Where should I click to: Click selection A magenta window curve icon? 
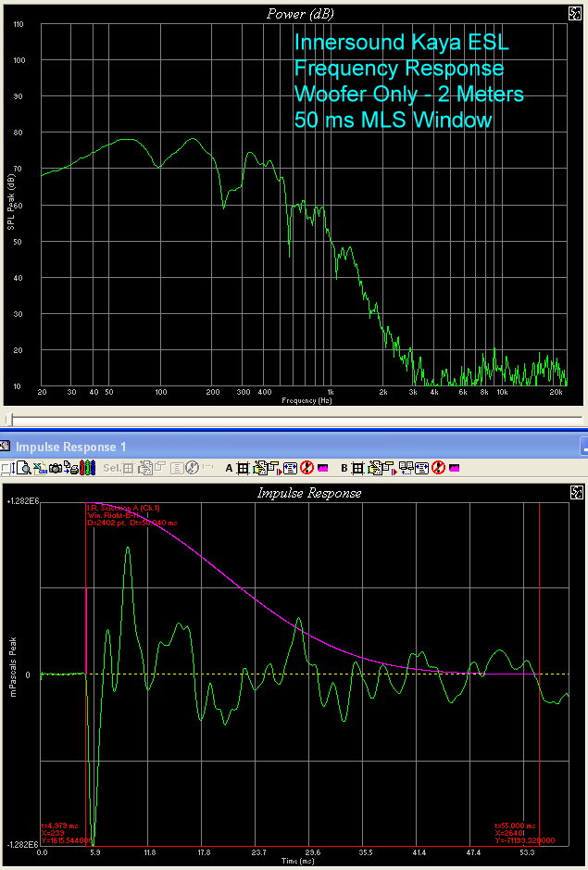click(x=323, y=468)
